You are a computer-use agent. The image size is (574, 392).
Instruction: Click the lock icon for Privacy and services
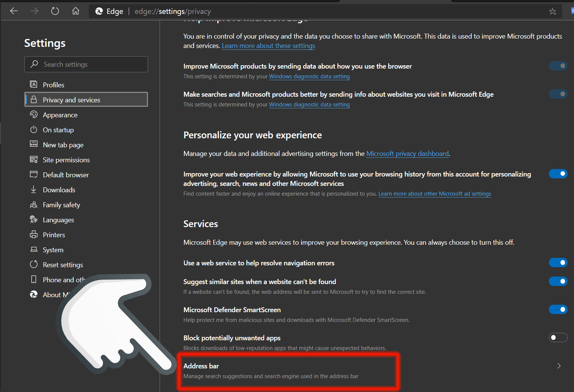point(34,100)
